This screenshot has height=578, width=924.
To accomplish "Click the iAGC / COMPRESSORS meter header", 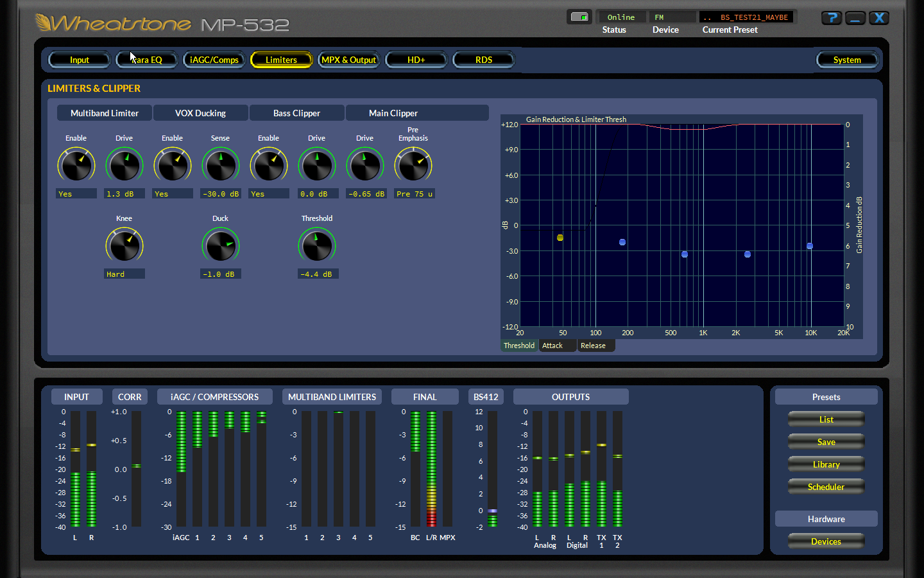I will coord(215,397).
